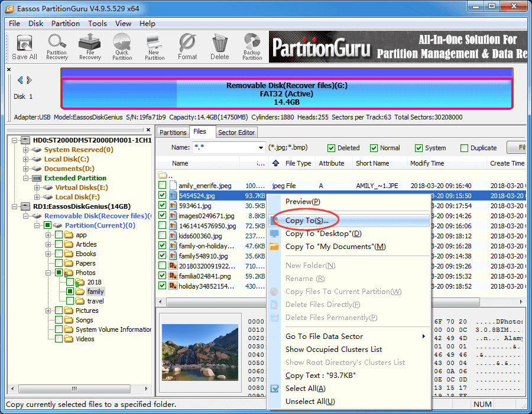Open the Backup Partition tool
This screenshot has width=532, height=414.
pyautogui.click(x=252, y=47)
